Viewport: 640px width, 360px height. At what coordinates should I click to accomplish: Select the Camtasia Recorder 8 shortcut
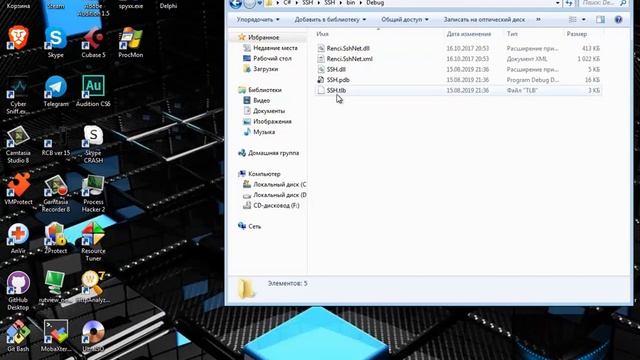tap(56, 193)
